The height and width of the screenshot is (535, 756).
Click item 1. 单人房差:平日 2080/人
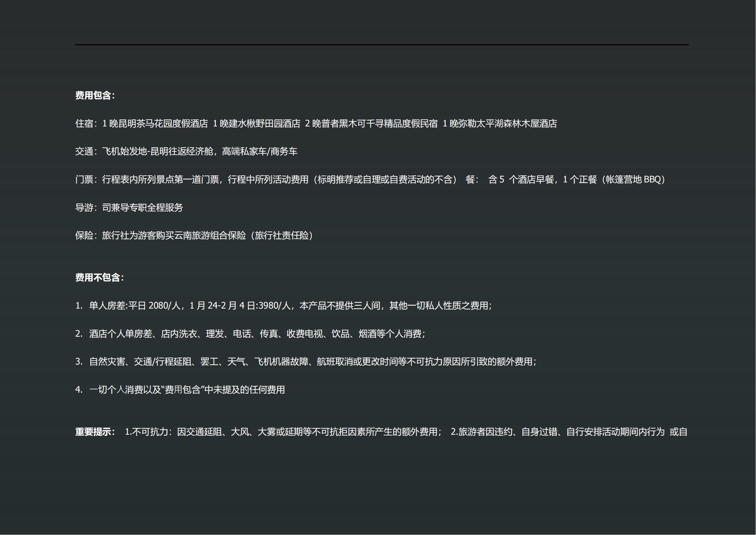pos(283,306)
